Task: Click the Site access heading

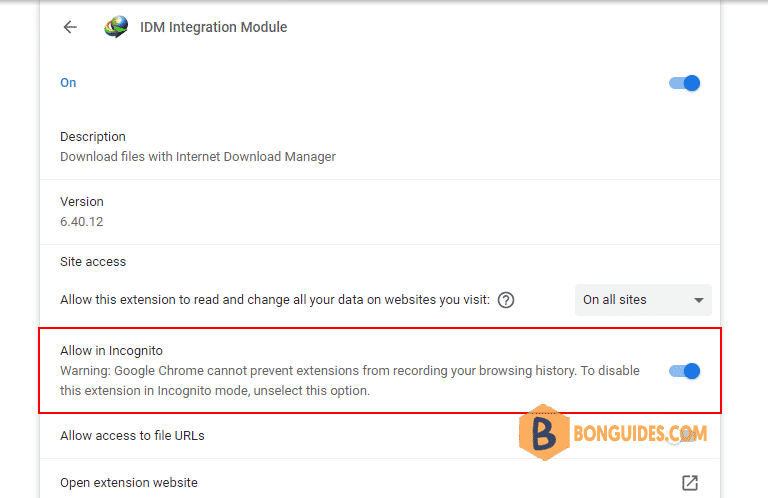Action: (93, 262)
